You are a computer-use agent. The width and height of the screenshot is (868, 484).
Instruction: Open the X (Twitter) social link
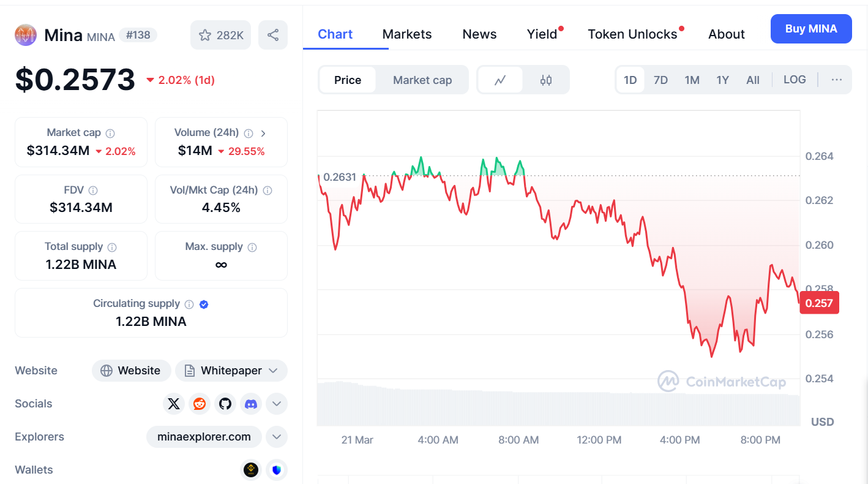coord(174,404)
